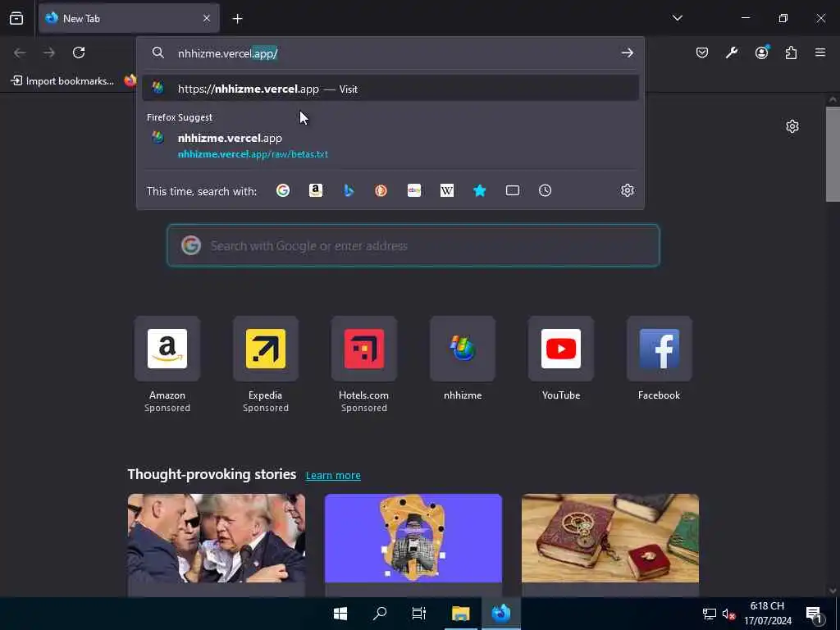Select nhhizme.vercel.app/raw/betas.txt suggestion
This screenshot has width=840, height=630.
(x=390, y=146)
